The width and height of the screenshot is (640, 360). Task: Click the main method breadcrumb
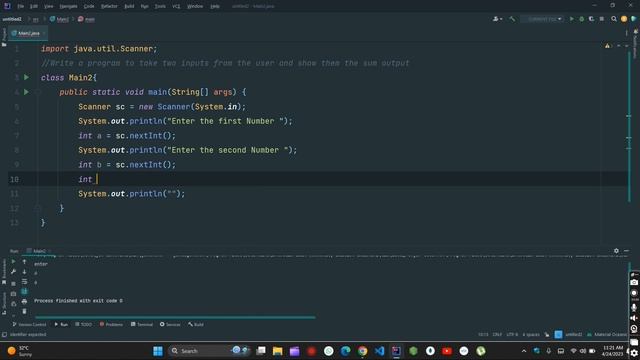[x=87, y=19]
